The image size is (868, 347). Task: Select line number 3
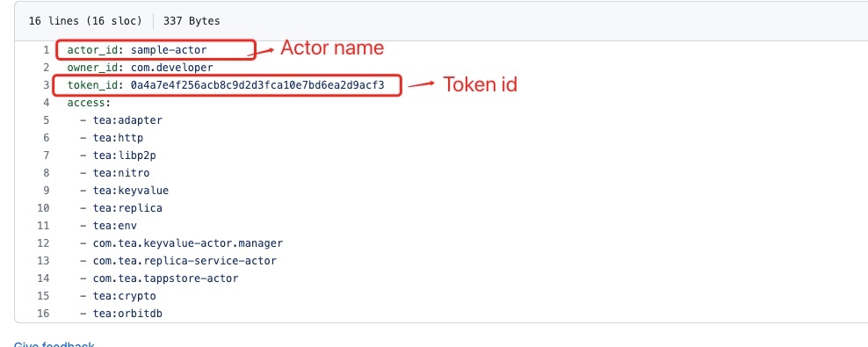click(x=47, y=85)
